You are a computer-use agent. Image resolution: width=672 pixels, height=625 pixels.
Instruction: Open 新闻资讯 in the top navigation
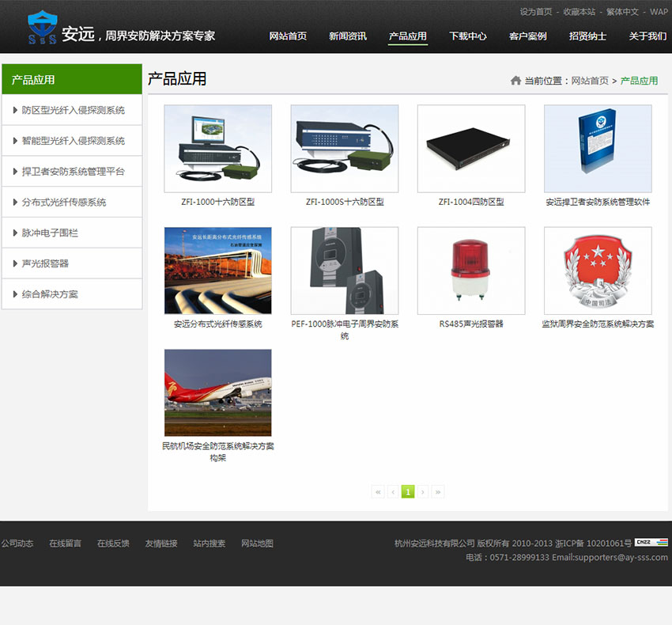coord(348,36)
